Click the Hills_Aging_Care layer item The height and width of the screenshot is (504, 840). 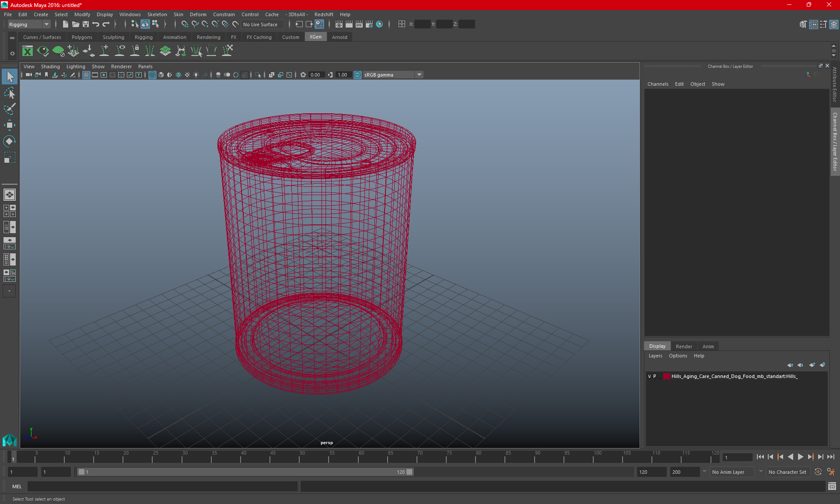tap(735, 376)
